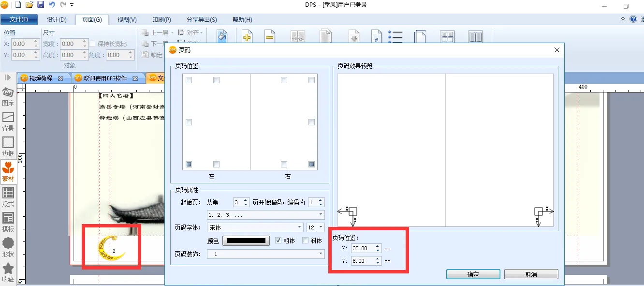Click the black 颜色 color swatch
The image size is (644, 286).
(x=246, y=241)
